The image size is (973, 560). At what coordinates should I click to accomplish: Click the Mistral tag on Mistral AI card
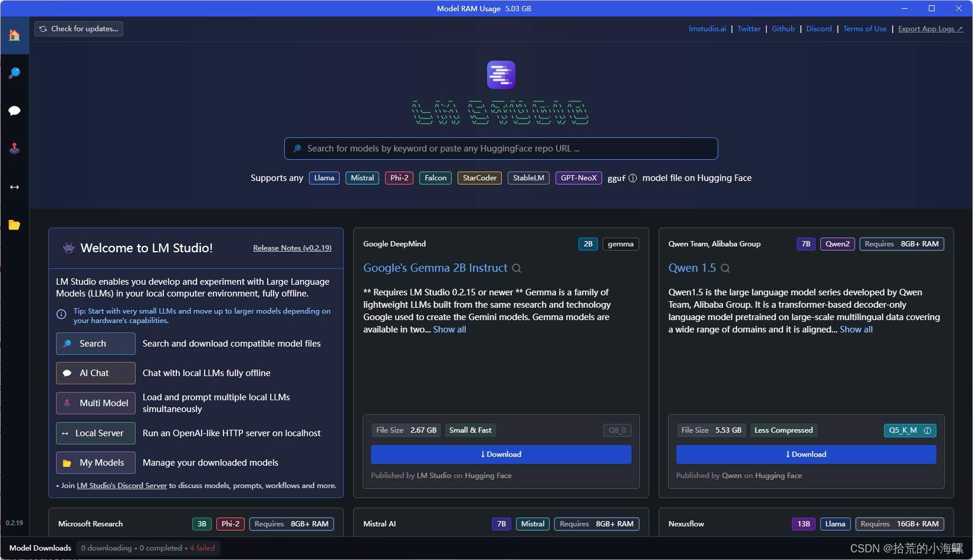tap(533, 524)
